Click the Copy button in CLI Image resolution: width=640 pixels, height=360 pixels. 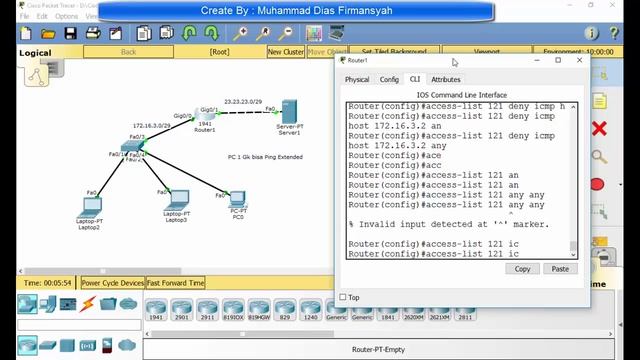coord(522,269)
